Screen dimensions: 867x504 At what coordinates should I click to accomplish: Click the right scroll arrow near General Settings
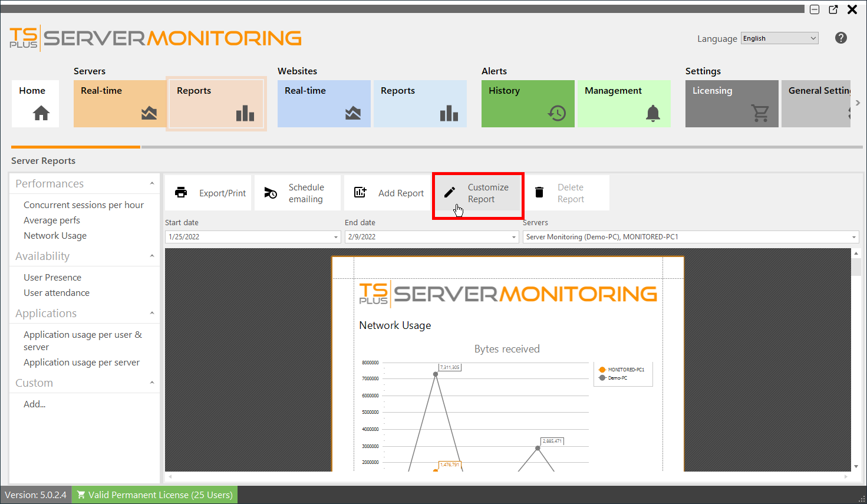(x=858, y=103)
